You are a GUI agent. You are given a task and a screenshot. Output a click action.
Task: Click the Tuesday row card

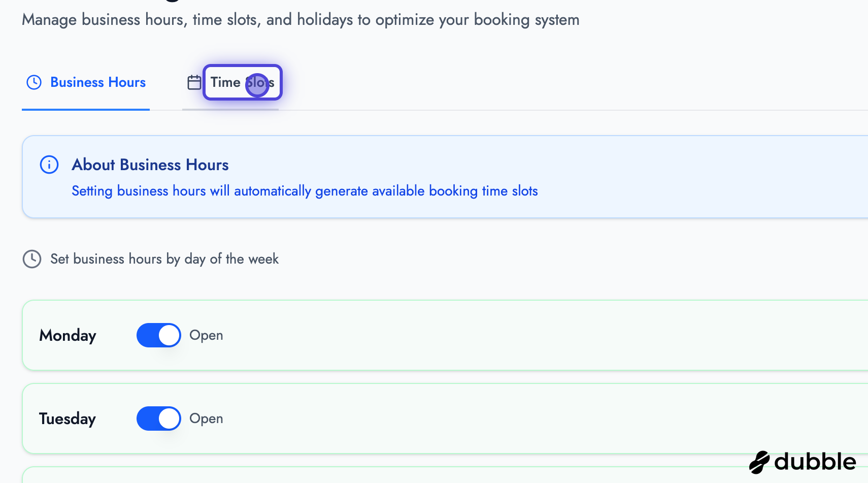(x=406, y=418)
